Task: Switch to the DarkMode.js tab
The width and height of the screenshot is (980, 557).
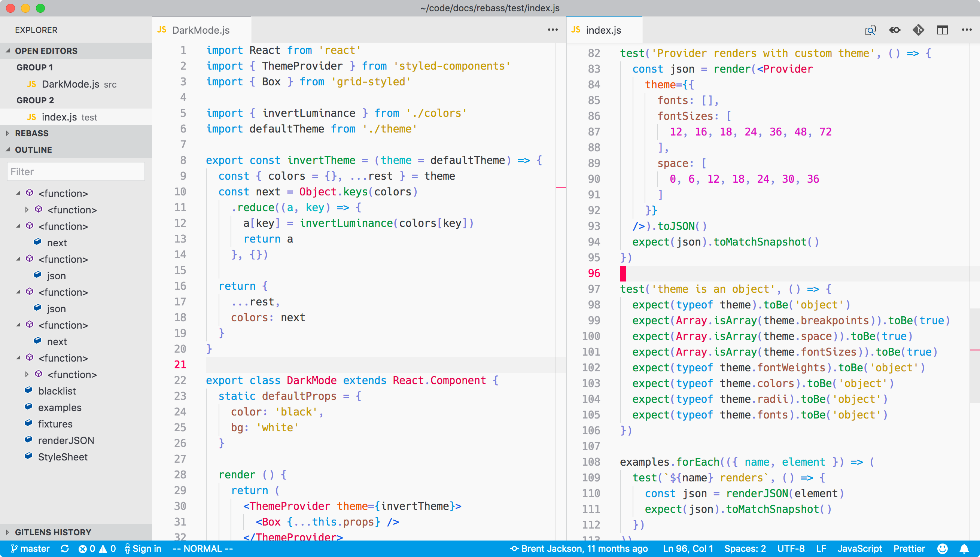Action: 200,30
